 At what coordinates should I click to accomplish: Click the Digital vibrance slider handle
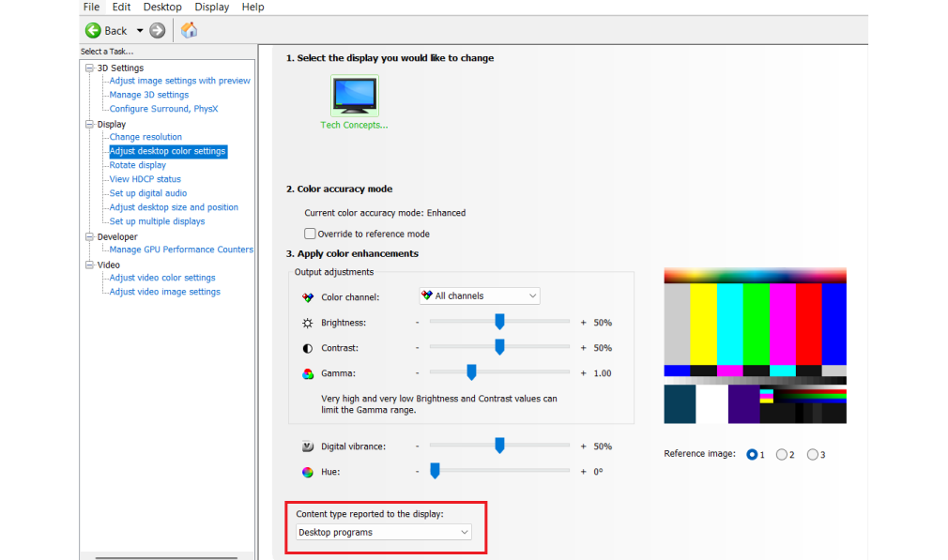[499, 446]
